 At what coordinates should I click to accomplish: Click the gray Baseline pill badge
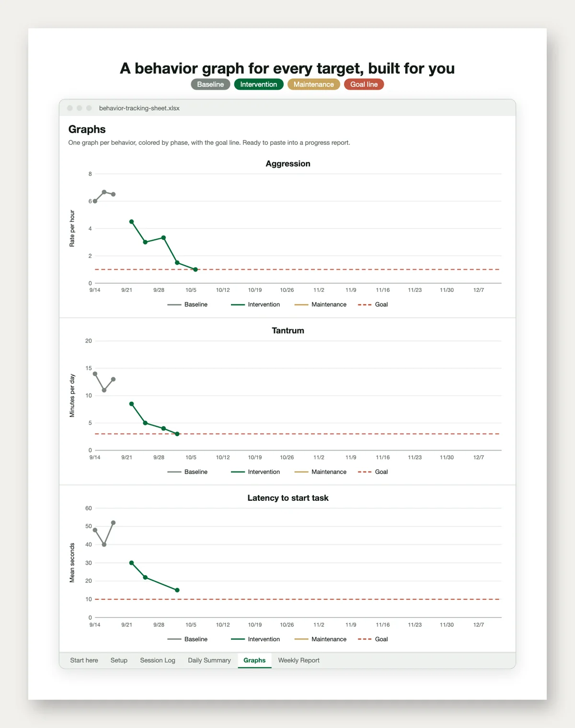[x=210, y=84]
